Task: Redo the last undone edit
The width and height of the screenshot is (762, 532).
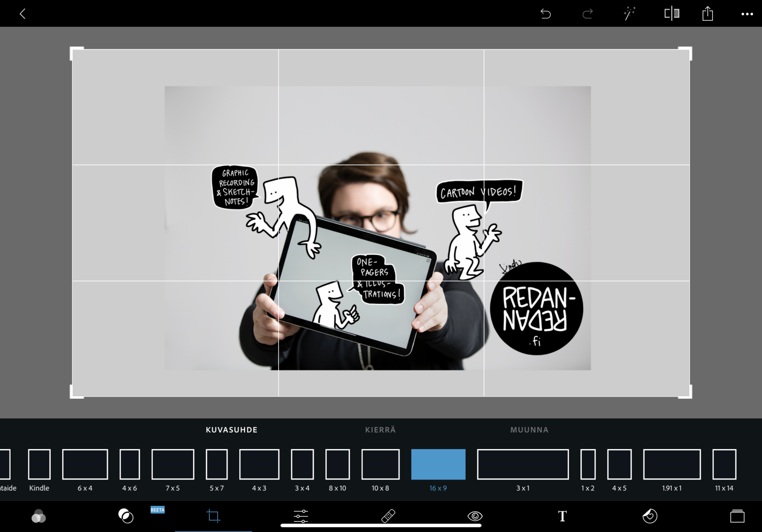Action: pos(588,14)
